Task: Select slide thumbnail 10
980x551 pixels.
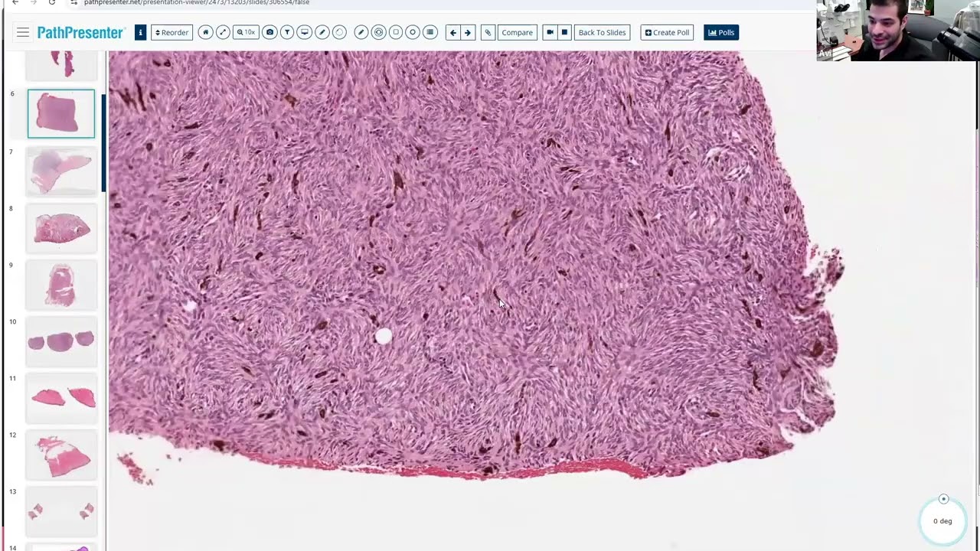Action: 61,341
